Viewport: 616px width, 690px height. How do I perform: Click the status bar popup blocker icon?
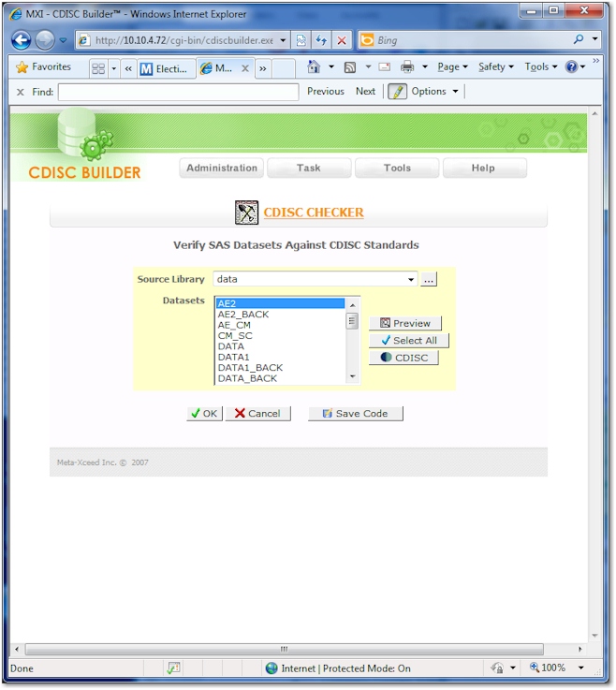pyautogui.click(x=173, y=668)
